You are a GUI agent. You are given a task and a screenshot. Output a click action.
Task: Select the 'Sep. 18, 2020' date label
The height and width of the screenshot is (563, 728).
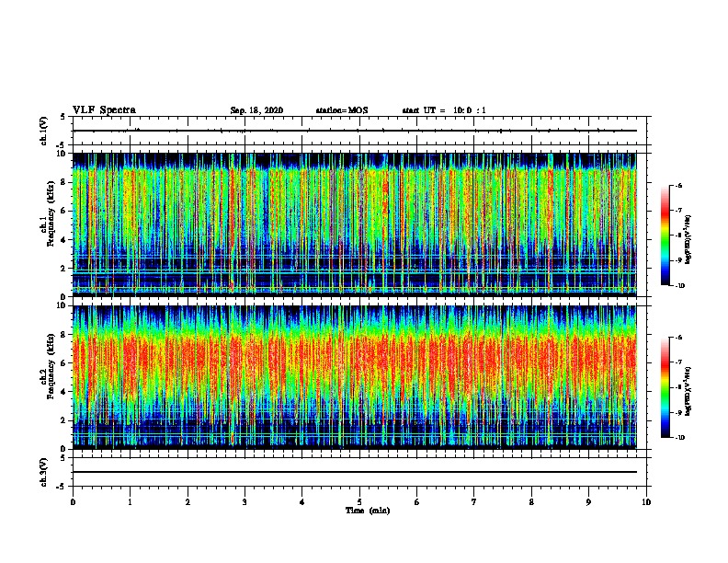[x=256, y=110]
